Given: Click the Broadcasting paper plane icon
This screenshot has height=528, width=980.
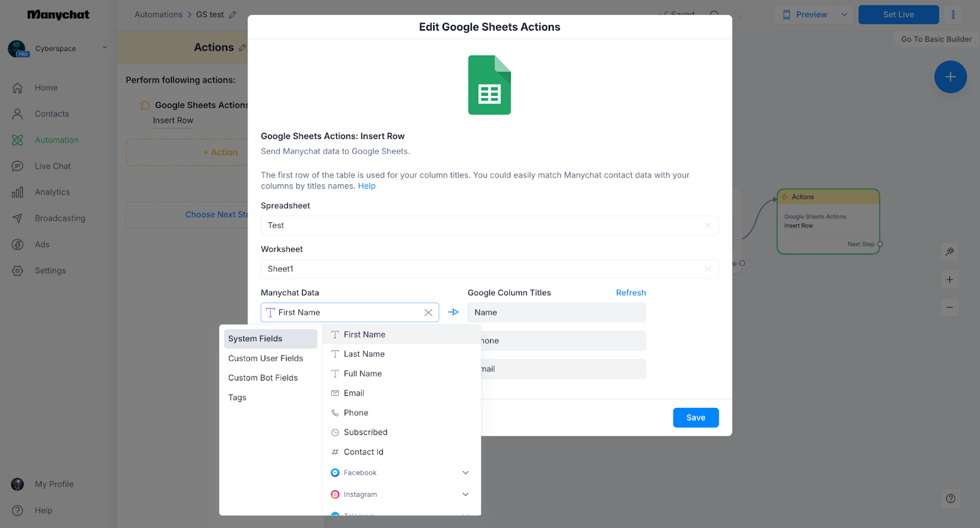Looking at the screenshot, I should point(18,219).
